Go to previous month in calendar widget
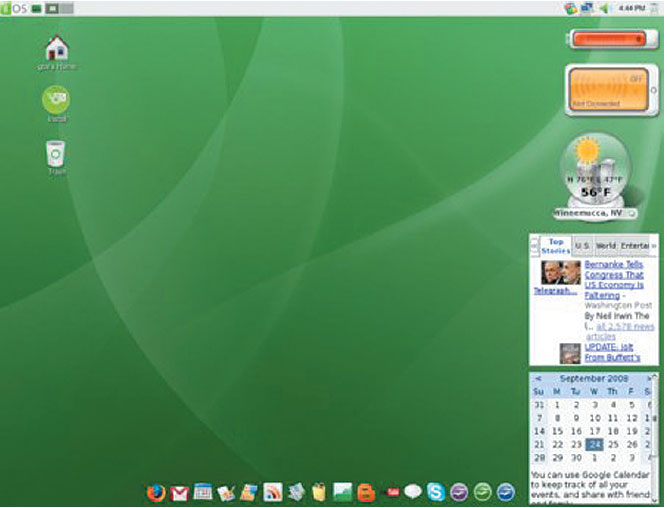This screenshot has height=508, width=667. (538, 379)
